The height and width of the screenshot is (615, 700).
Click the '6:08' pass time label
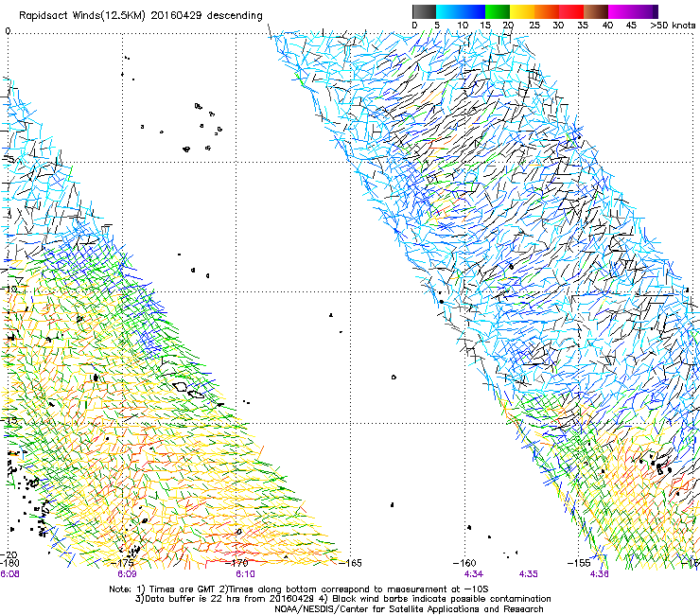9,574
